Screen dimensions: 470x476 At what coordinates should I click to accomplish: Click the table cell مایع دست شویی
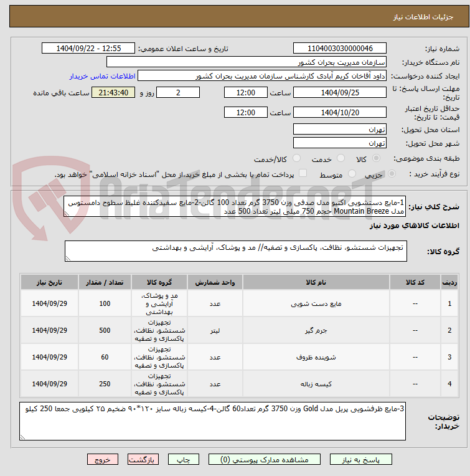(316, 303)
